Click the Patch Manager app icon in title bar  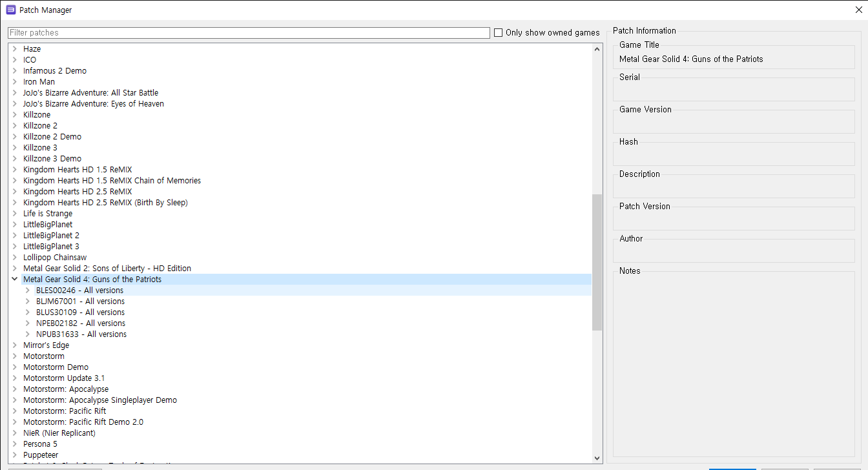point(10,10)
